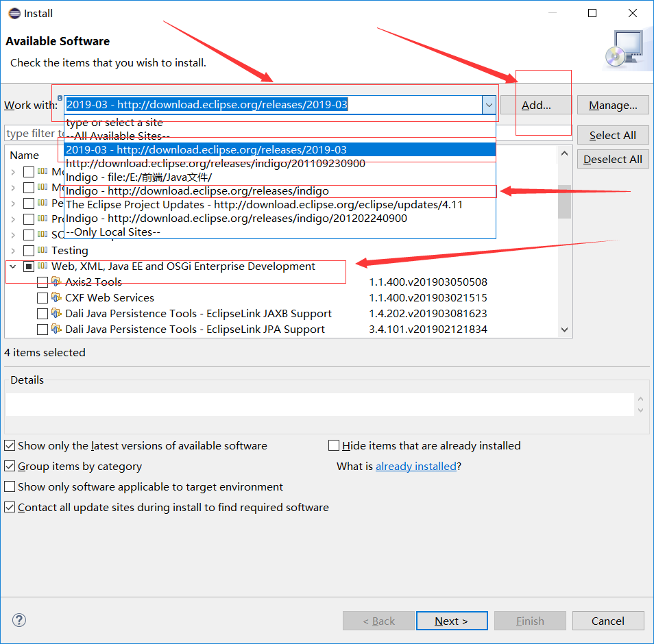Select '--All Available Sites--' from the list
Screen dimensions: 654x644
click(280, 136)
